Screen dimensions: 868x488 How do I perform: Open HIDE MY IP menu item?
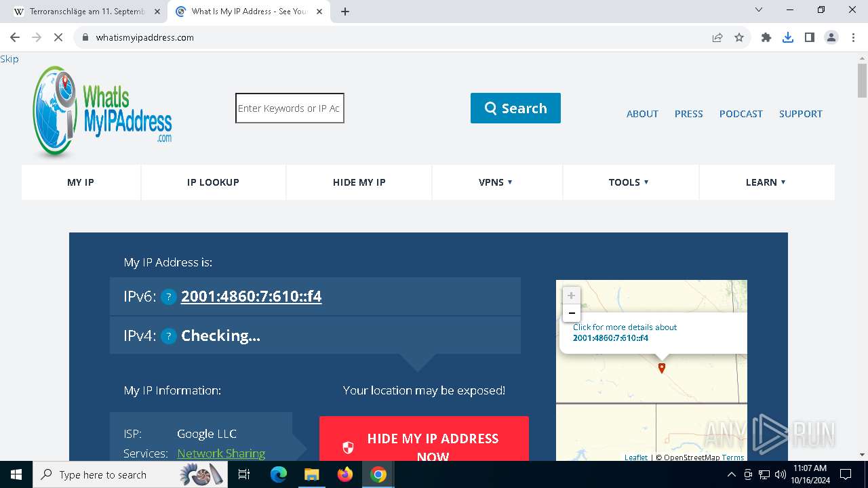point(359,182)
